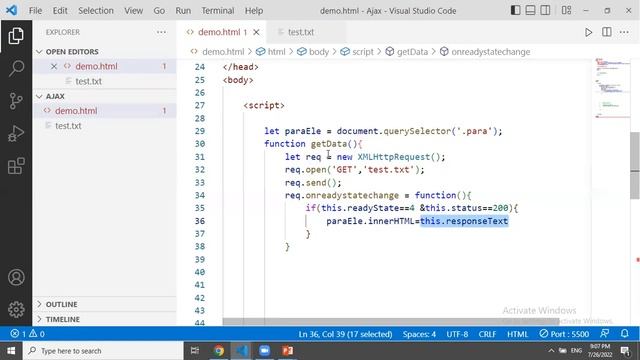Click html breadcrumb item
640x360 pixels.
271,52
